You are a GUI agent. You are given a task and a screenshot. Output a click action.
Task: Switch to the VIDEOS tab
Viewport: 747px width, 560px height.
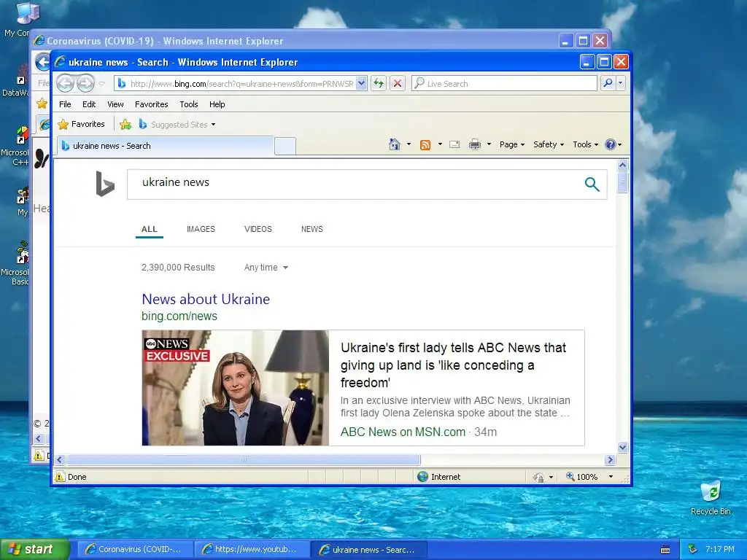pyautogui.click(x=258, y=229)
